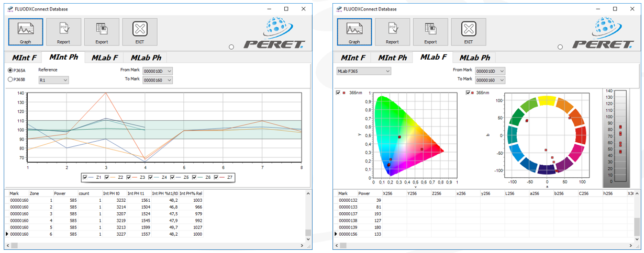The height and width of the screenshot is (253, 644).
Task: Open the Reference R1 dropdown
Action: (x=53, y=80)
